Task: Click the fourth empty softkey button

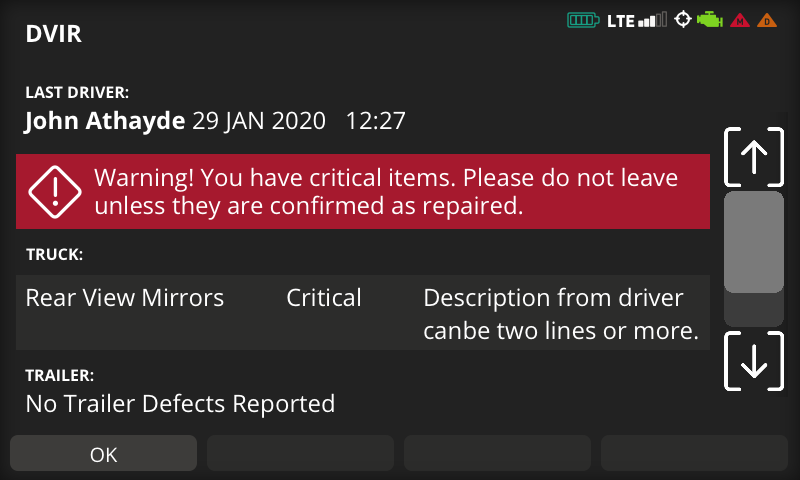Action: [694, 454]
